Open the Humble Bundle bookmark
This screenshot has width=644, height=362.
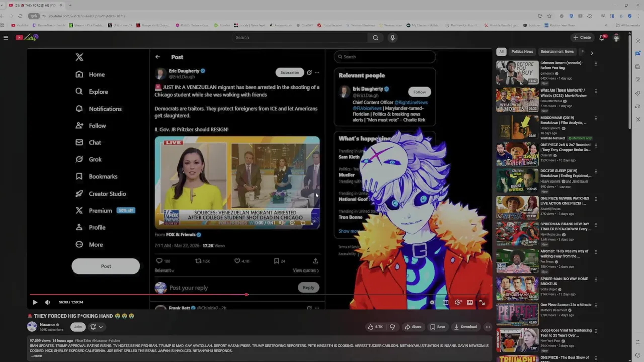point(501,25)
